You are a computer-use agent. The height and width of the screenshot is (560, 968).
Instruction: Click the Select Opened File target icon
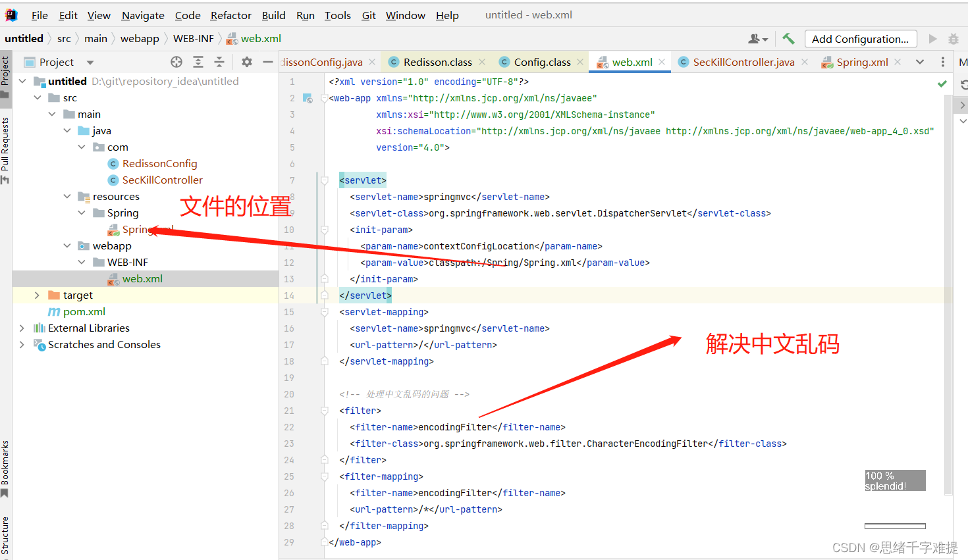pos(176,62)
